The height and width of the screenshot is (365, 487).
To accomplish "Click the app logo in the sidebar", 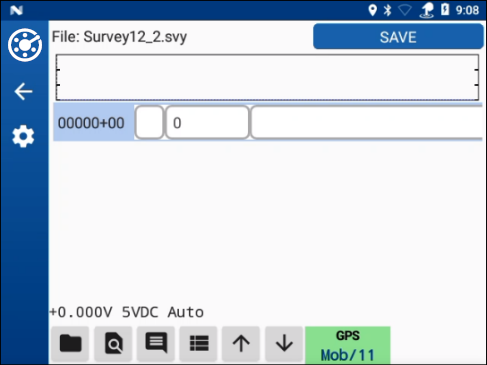I will click(25, 45).
